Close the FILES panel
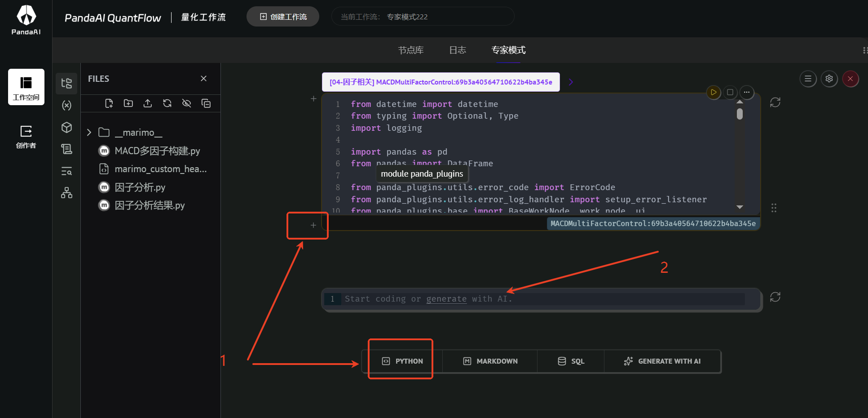Screen dimensions: 868x418 coord(203,79)
